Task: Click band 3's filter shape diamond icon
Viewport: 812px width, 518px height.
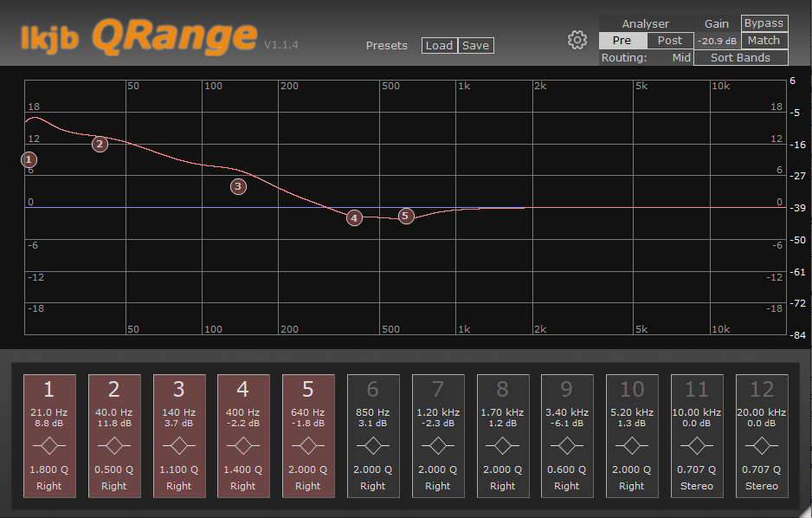Action: [178, 446]
